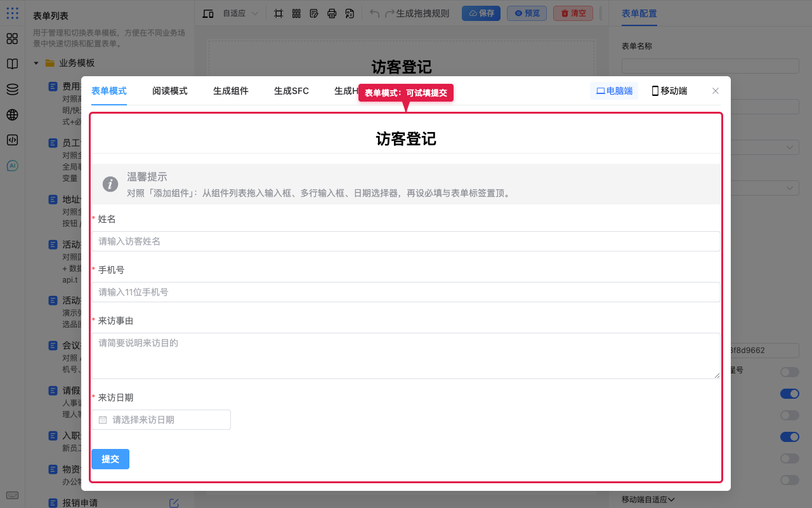Switch to 生成SFC tab
Image resolution: width=812 pixels, height=508 pixels.
tap(292, 91)
